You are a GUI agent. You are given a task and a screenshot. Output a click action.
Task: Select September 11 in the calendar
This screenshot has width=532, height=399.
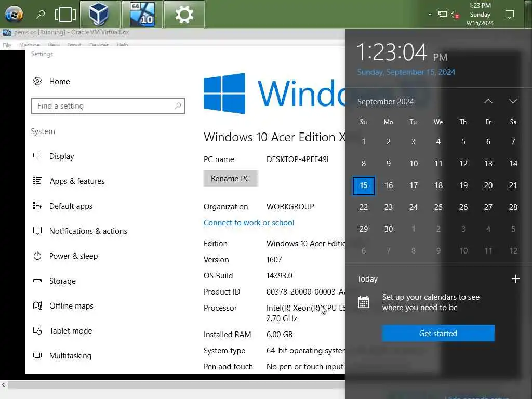(x=438, y=164)
